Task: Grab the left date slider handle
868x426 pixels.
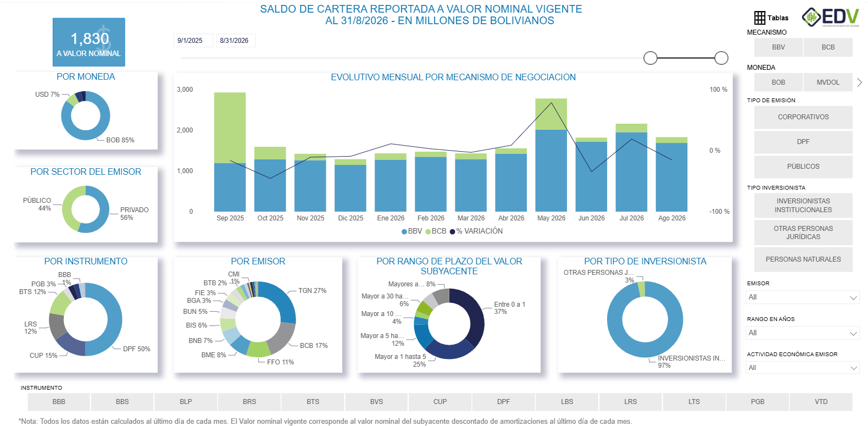Action: (650, 58)
